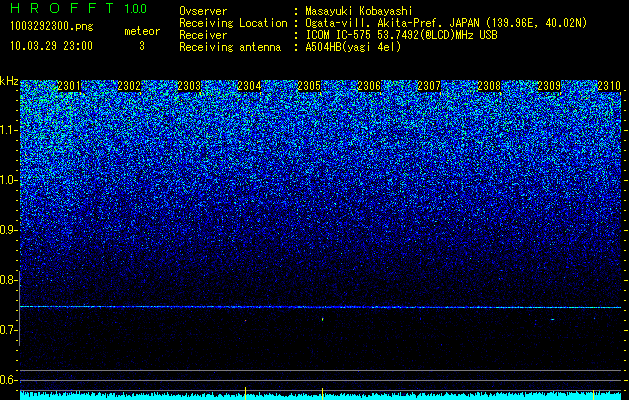
Task: Click the name Masayuki Kobayashi
Action: pyautogui.click(x=359, y=11)
